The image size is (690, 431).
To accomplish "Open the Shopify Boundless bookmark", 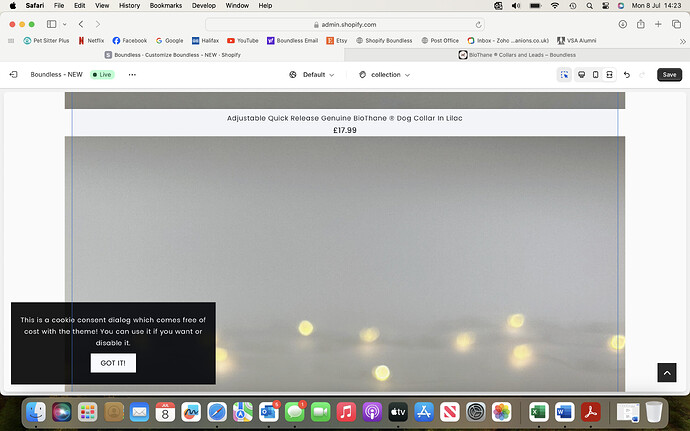I will (384, 41).
